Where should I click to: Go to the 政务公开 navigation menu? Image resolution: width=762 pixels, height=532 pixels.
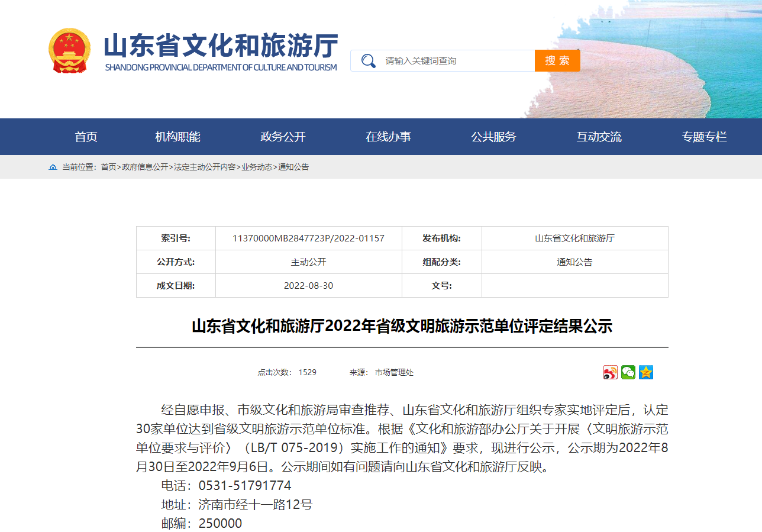(283, 137)
